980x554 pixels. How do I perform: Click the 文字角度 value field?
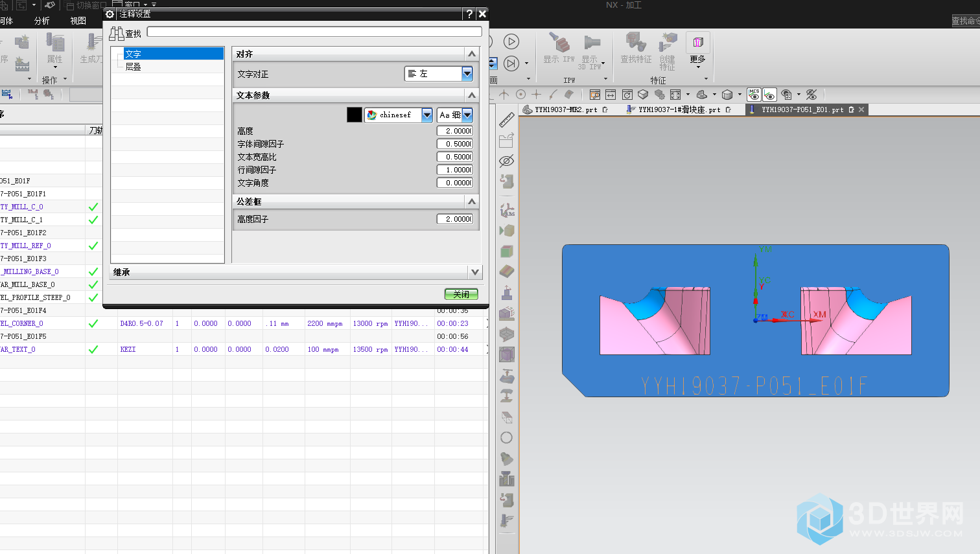(x=455, y=183)
